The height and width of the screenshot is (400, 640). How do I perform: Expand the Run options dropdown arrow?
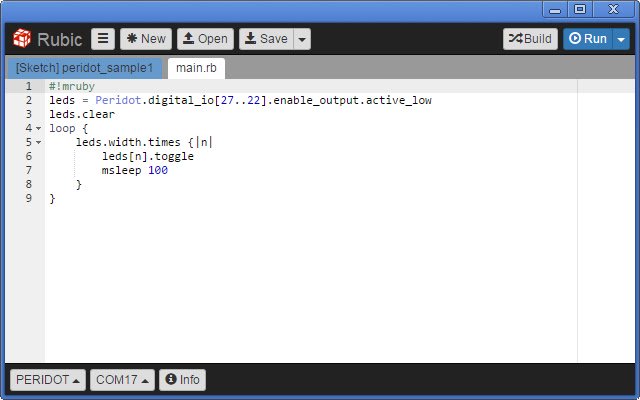click(621, 39)
